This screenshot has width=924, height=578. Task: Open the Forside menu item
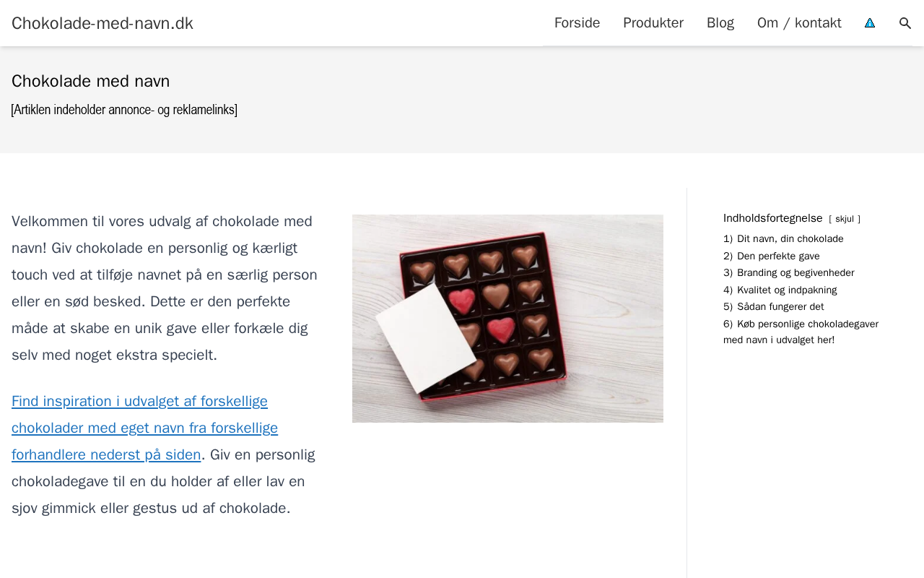[577, 23]
